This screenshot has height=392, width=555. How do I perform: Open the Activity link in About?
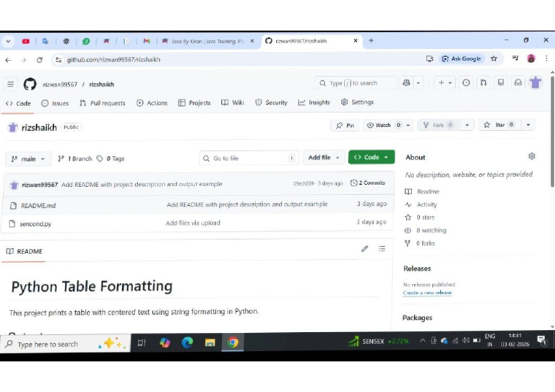pos(421,204)
